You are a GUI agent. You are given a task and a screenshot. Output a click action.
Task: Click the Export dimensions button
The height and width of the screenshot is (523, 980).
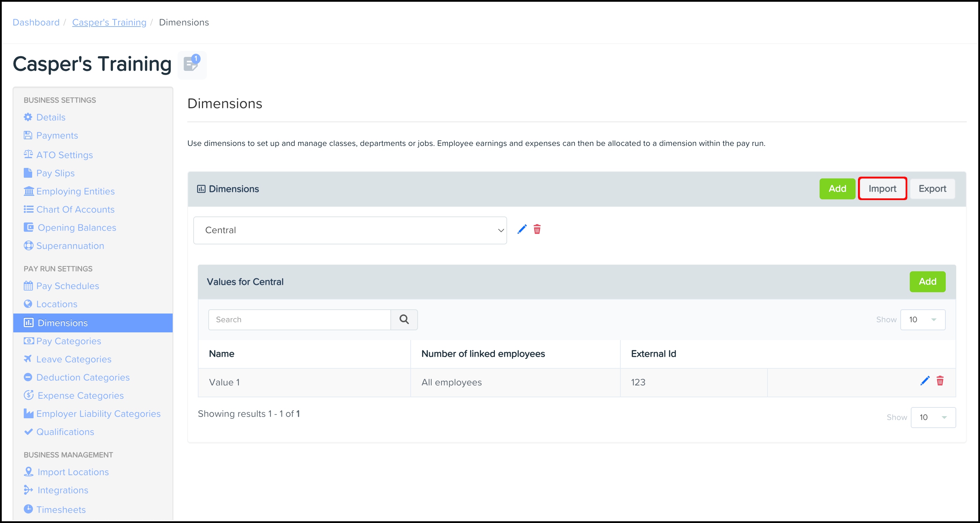point(932,189)
